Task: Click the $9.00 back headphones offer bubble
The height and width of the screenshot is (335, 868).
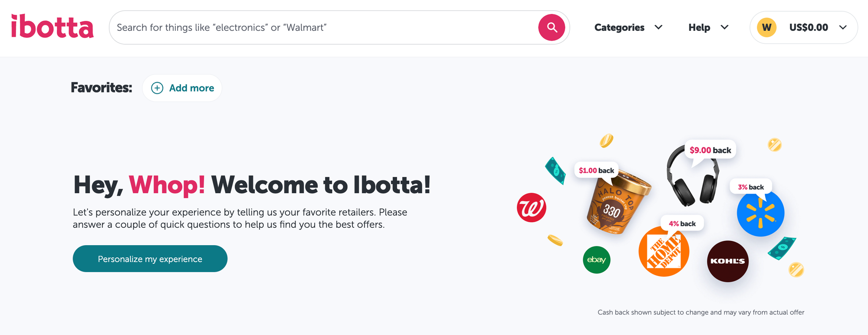Action: pyautogui.click(x=710, y=150)
